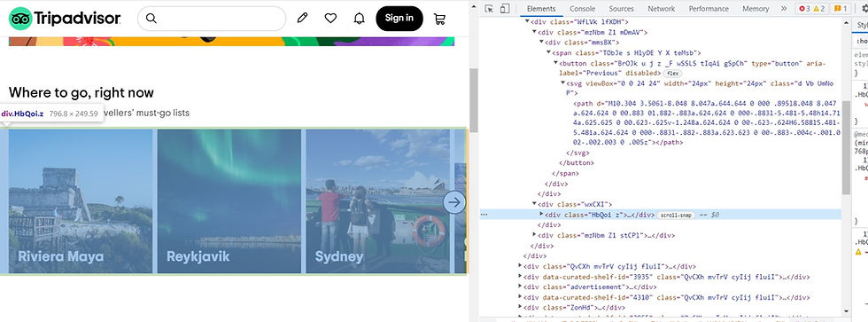868x322 pixels.
Task: Switch to the Performance tab
Action: coord(709,8)
